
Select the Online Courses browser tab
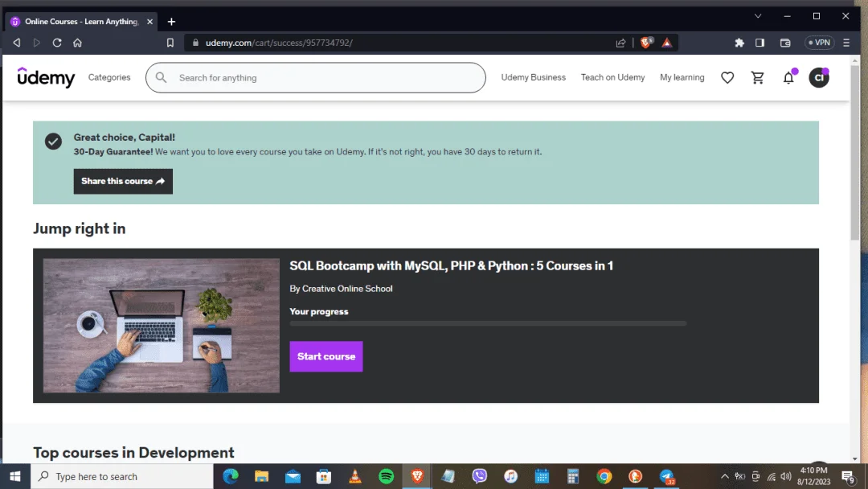click(81, 22)
